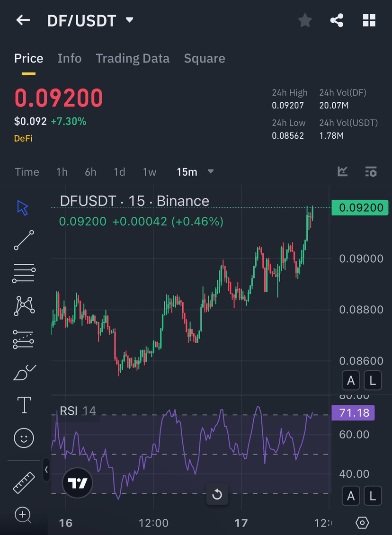Screen dimensions: 392x535
Task: Switch to the Info tab
Action: click(70, 58)
